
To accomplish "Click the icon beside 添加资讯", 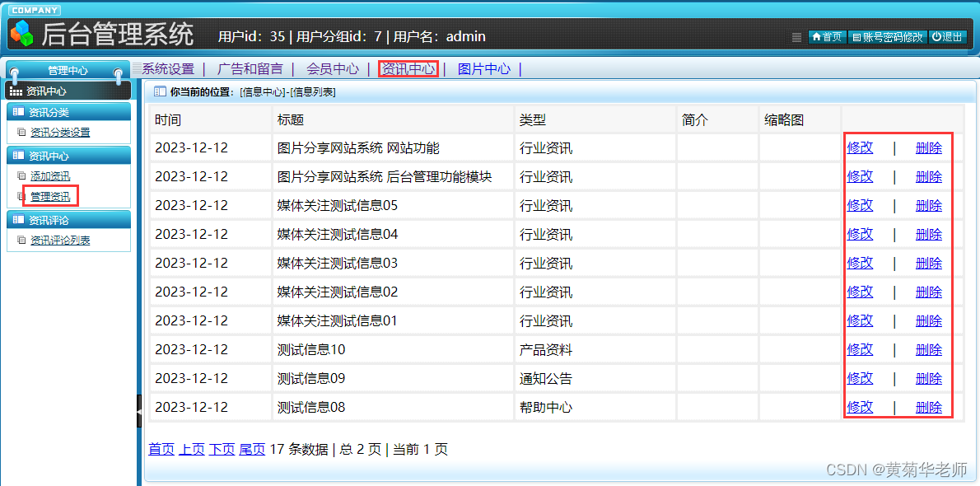I will 22,176.
